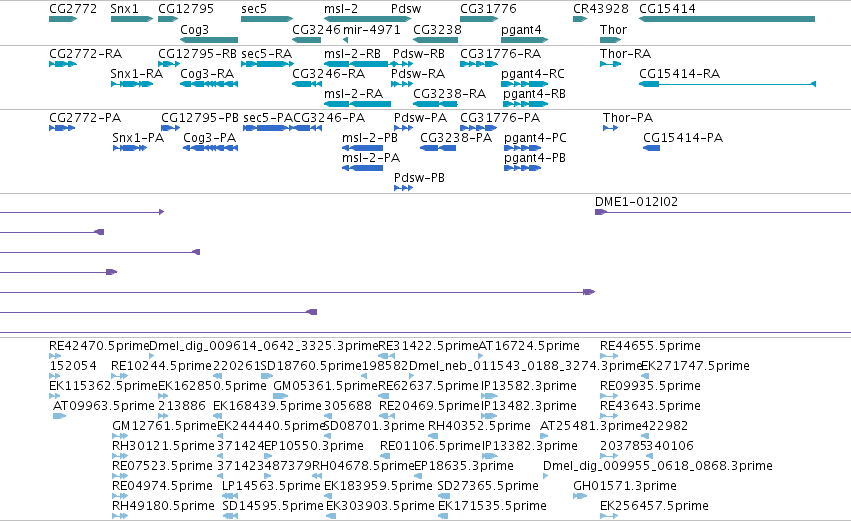The height and width of the screenshot is (521, 851).
Task: Select the AT09963.5prime EST label
Action: pos(104,406)
